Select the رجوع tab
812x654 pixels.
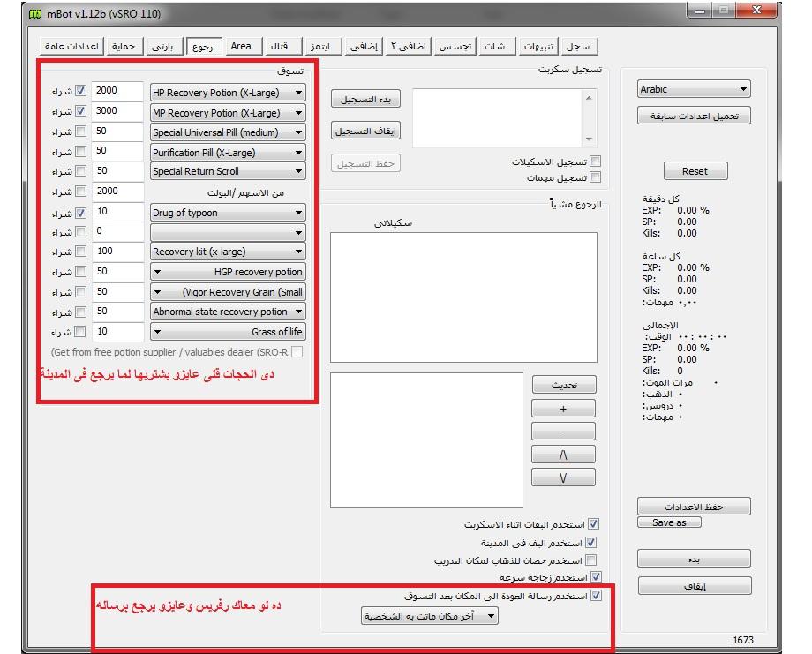tap(203, 46)
